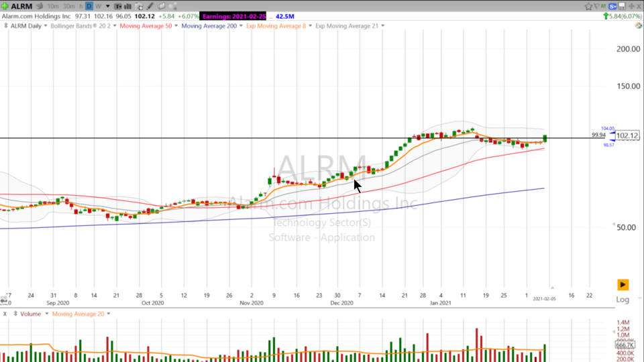Click the sort arrows beside Volume
Viewport: 644px width, 362px height.
pos(15,314)
